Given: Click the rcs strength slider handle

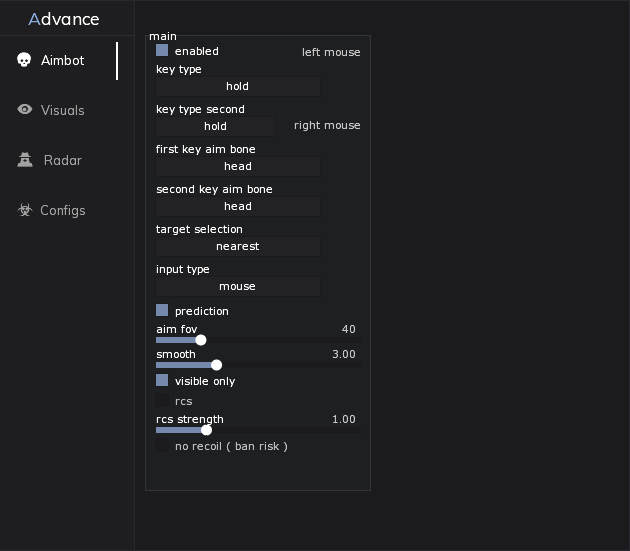Looking at the screenshot, I should (x=207, y=430).
